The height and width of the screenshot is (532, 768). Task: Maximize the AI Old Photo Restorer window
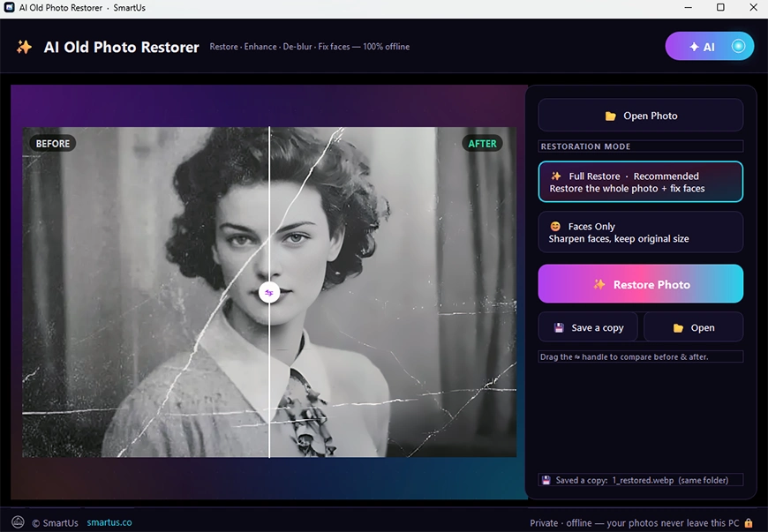(720, 7)
